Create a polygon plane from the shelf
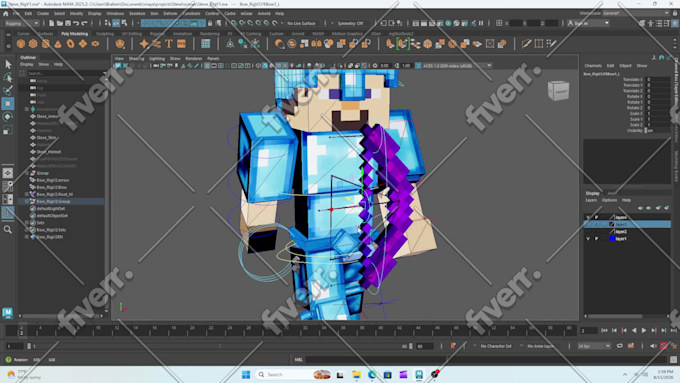680x383 pixels. 82,43
